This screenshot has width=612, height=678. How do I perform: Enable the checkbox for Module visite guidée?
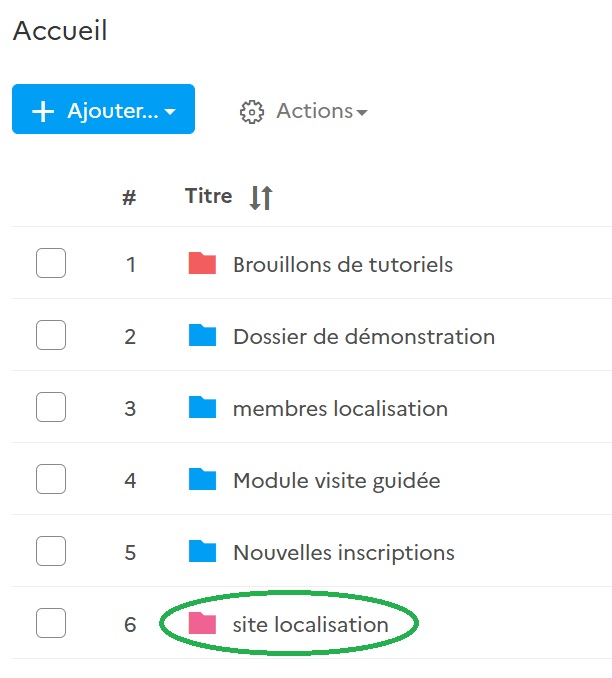[x=51, y=480]
